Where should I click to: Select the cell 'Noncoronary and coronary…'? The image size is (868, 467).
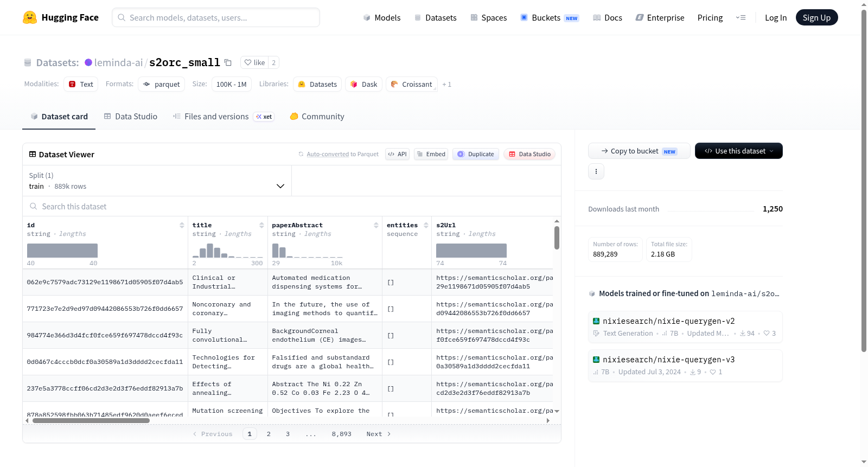(228, 309)
